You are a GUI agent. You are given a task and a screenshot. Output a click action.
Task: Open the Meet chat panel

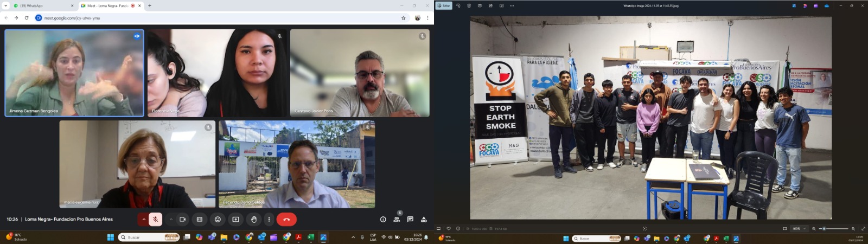[410, 220]
